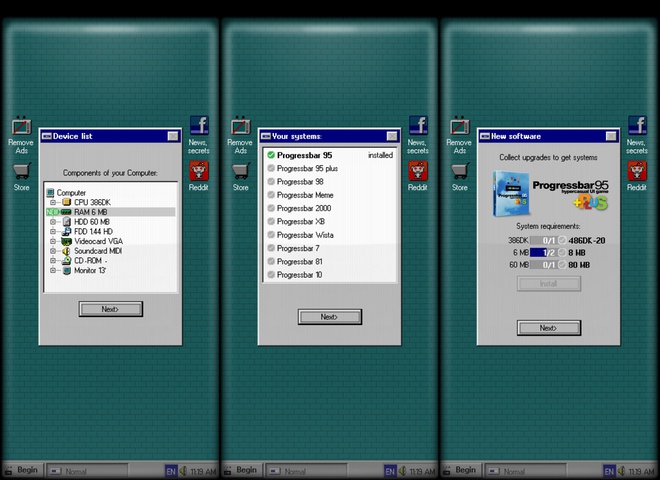The height and width of the screenshot is (480, 660).
Task: Click the greyed Install button in New software
Action: 548,284
